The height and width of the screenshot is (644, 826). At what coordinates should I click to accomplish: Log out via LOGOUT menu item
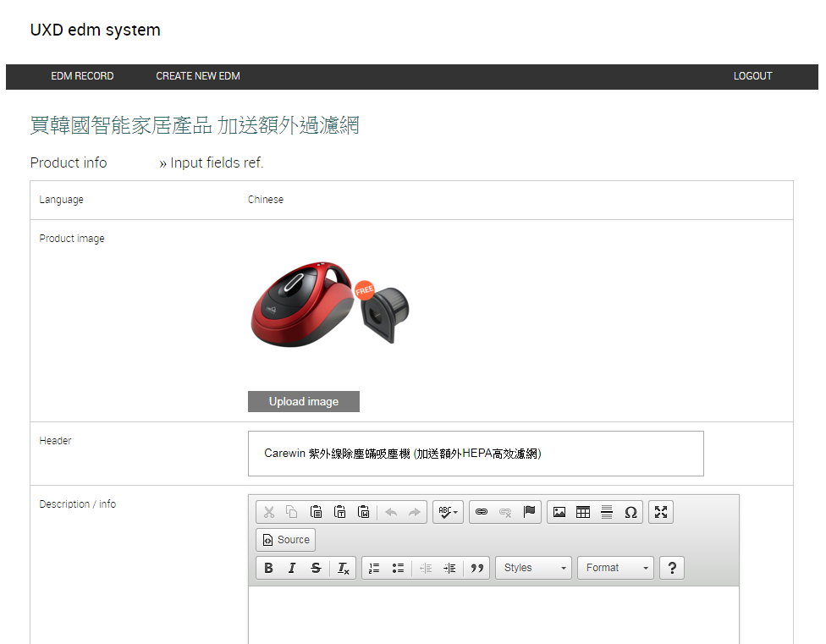point(752,76)
